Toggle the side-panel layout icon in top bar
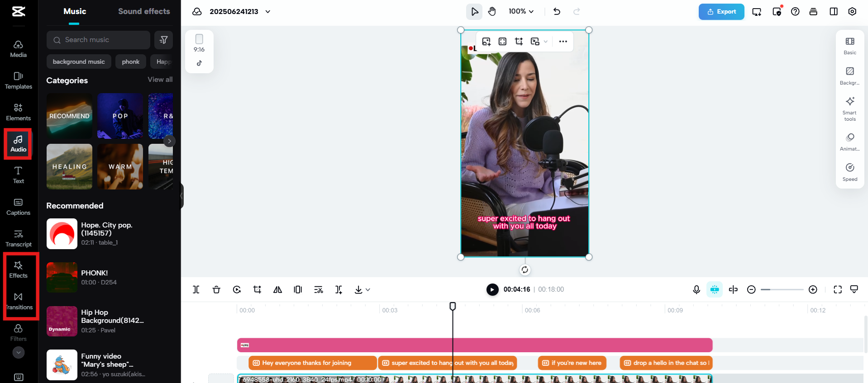This screenshot has width=868, height=383. point(834,11)
